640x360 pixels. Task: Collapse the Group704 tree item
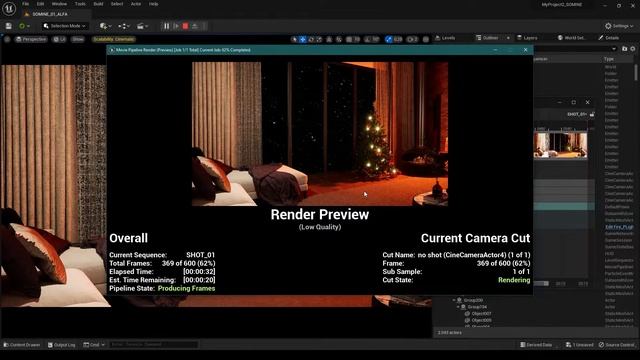(x=458, y=307)
